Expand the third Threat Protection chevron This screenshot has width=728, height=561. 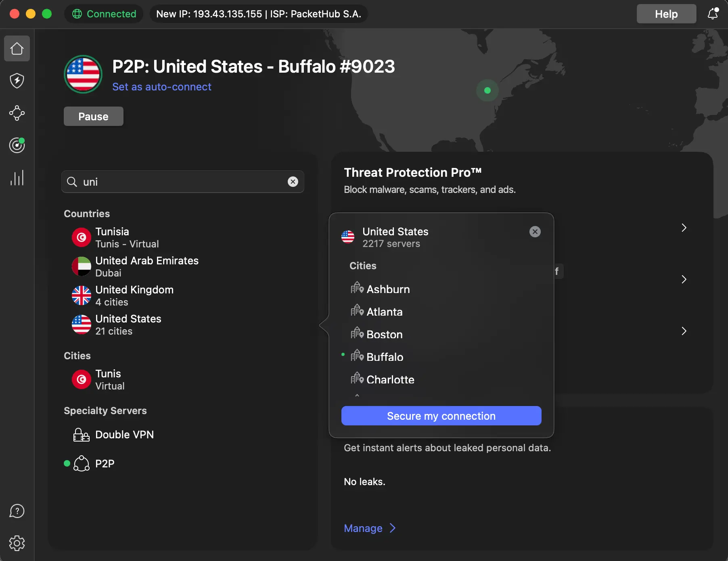click(x=684, y=331)
